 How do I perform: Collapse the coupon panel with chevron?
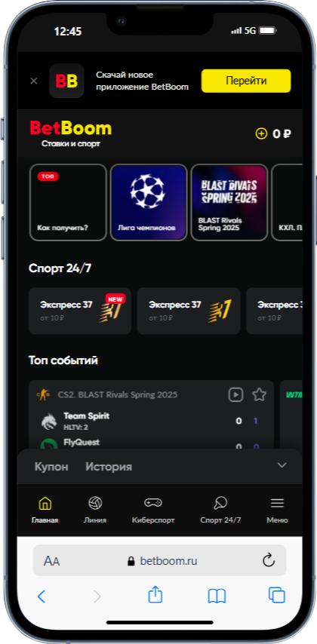click(x=282, y=465)
